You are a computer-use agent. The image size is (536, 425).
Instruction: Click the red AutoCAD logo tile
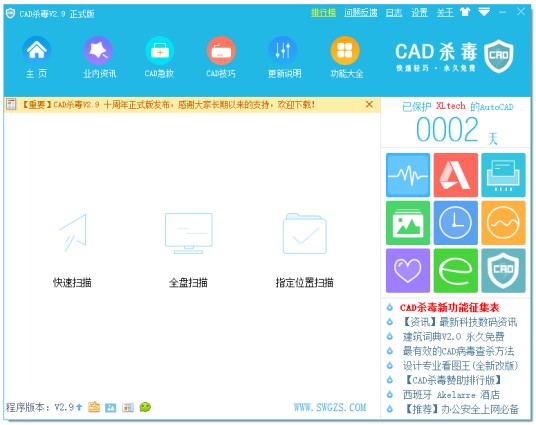coord(456,175)
